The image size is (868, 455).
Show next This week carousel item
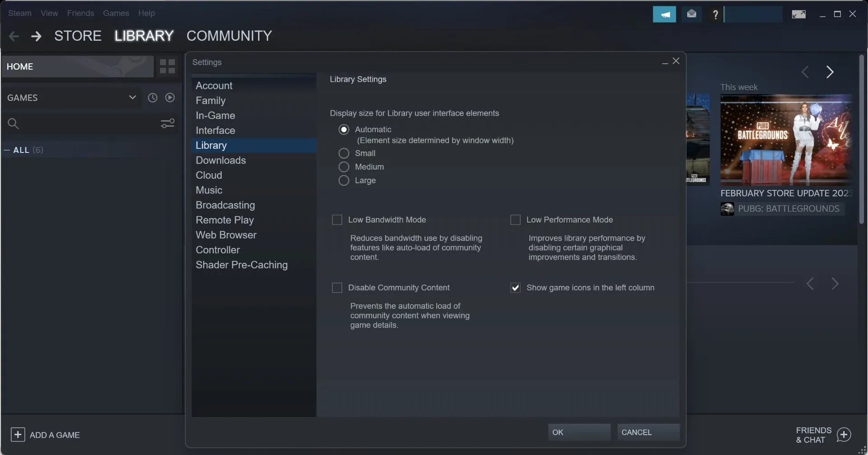coord(831,72)
